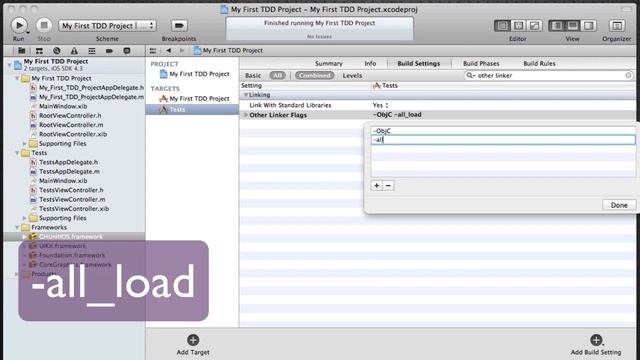
Task: Go forward in editor history
Action: pyautogui.click(x=182, y=51)
